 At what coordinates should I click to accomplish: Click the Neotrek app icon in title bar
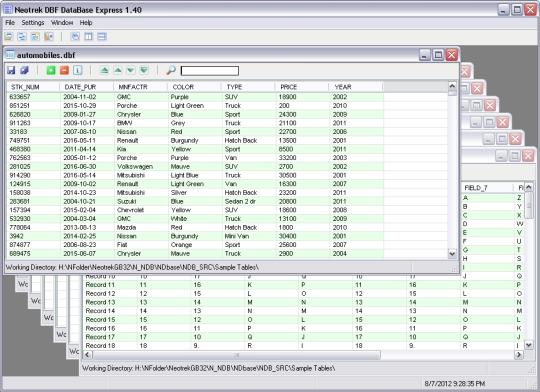pos(8,10)
